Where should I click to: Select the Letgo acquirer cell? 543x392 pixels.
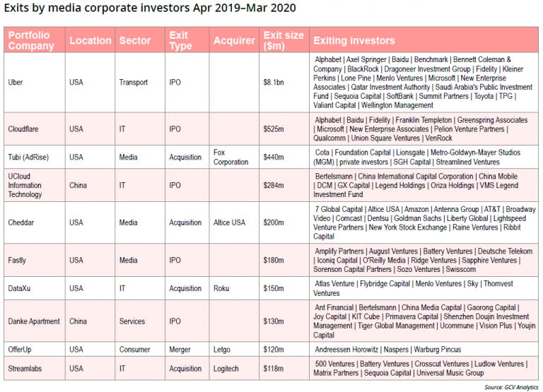[x=222, y=350]
